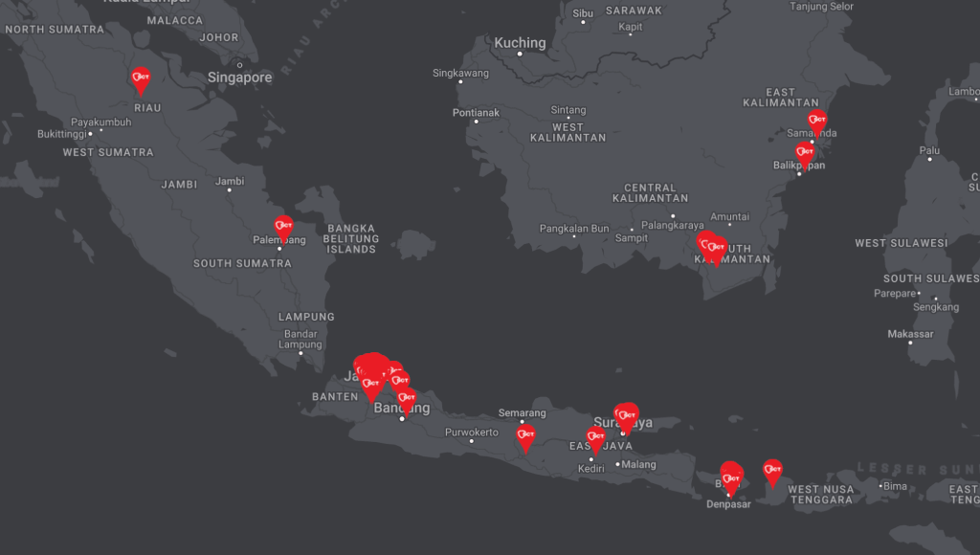This screenshot has height=555, width=980.
Task: Select the red pin at Palembang
Action: click(x=283, y=229)
